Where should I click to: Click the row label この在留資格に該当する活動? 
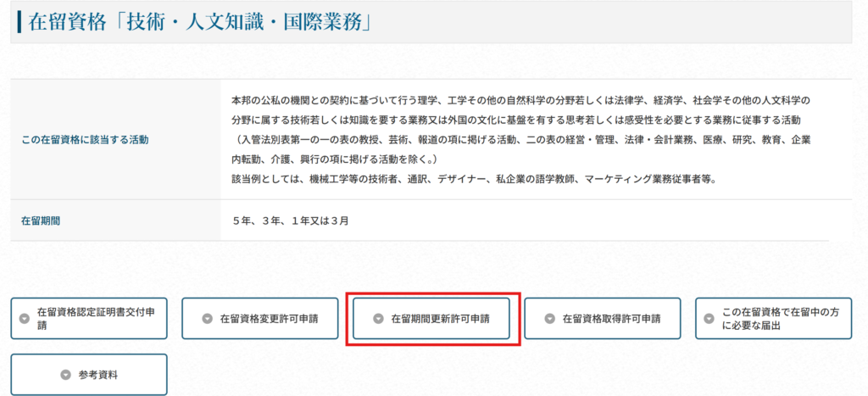[x=85, y=141]
